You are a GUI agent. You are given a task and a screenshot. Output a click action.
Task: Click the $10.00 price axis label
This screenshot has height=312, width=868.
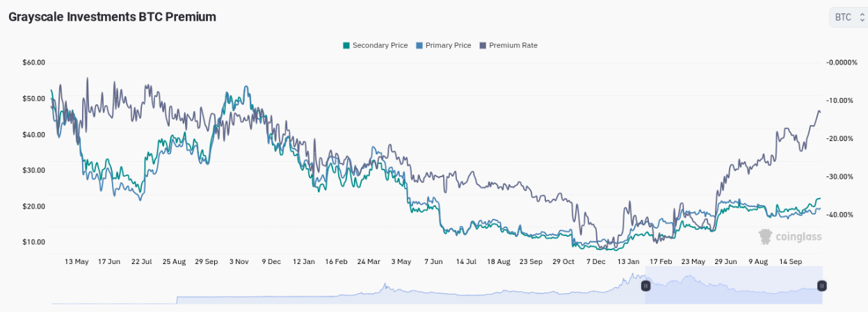(x=34, y=243)
